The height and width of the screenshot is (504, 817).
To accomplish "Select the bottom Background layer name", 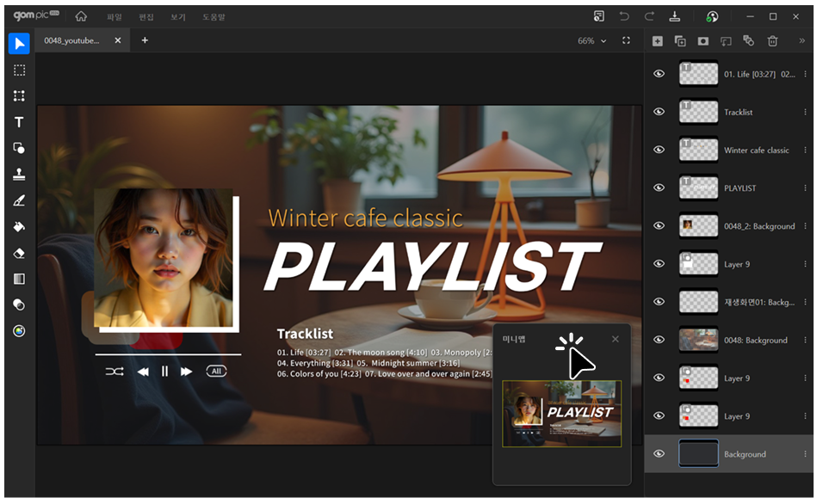I will point(745,454).
